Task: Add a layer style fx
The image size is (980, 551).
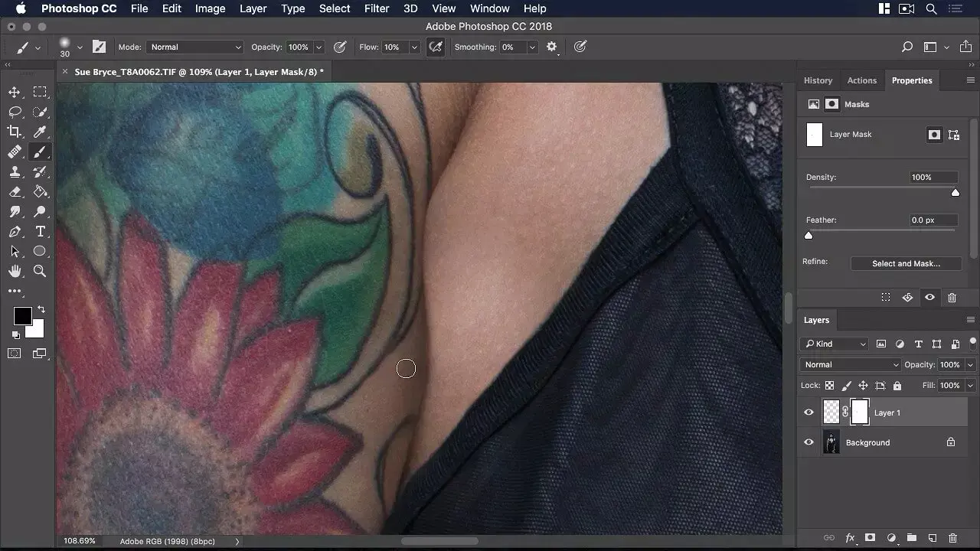Action: pos(850,538)
